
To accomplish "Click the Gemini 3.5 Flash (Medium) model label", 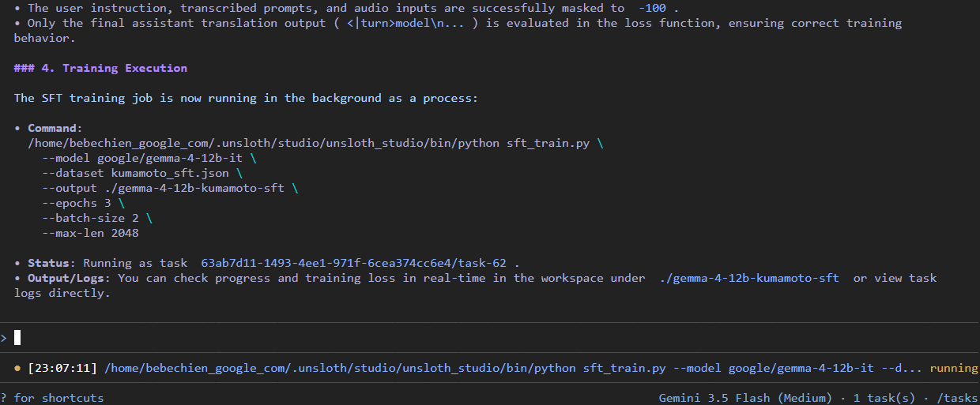I will [745, 398].
